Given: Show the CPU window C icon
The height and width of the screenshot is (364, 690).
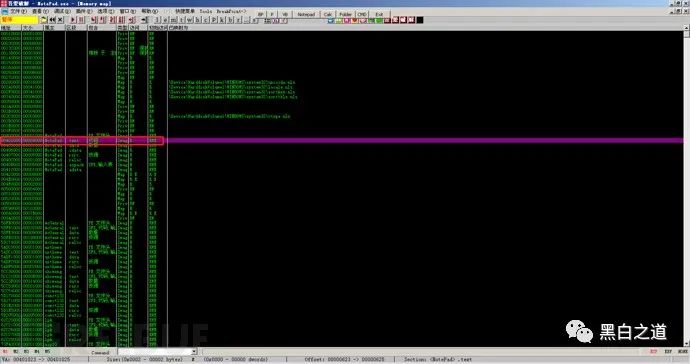Looking at the screenshot, I should point(206,20).
